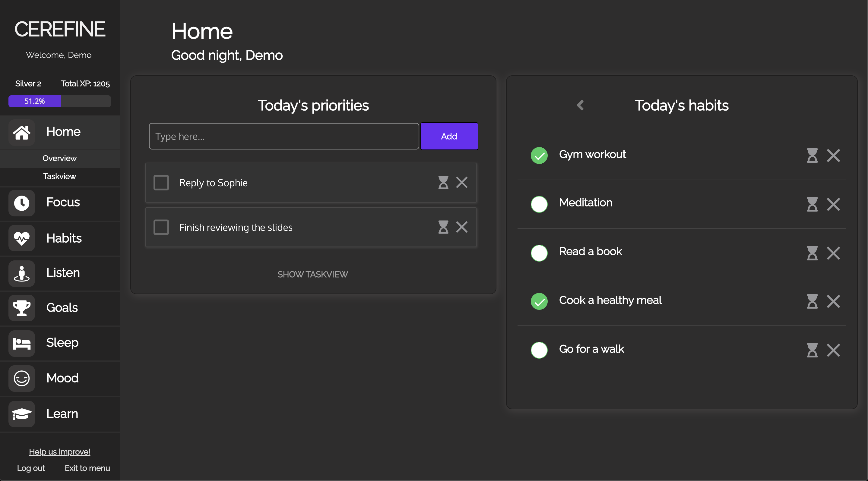
Task: Click hourglass icon for Go for a walk
Action: pyautogui.click(x=812, y=350)
